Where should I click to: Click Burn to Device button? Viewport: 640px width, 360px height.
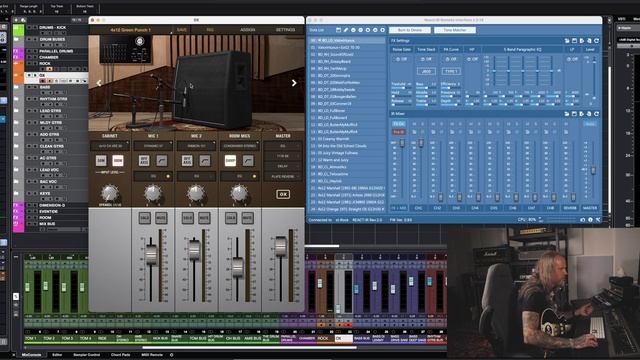410,30
